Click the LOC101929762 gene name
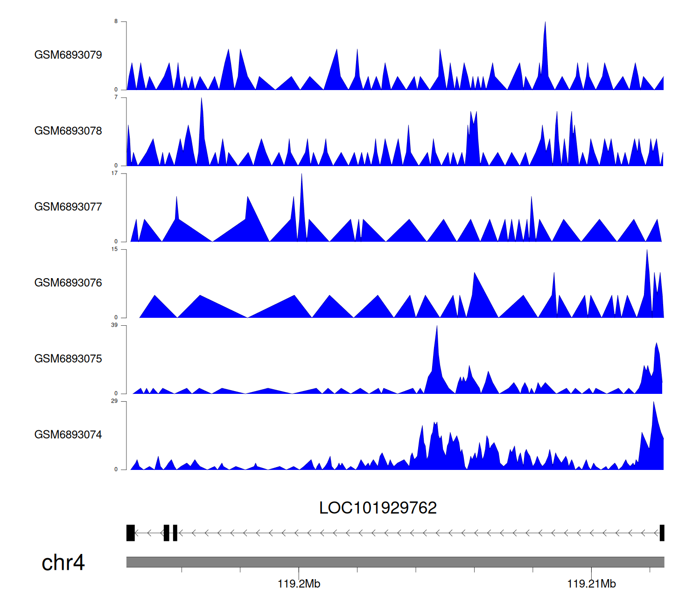This screenshot has height=616, width=700. point(378,508)
